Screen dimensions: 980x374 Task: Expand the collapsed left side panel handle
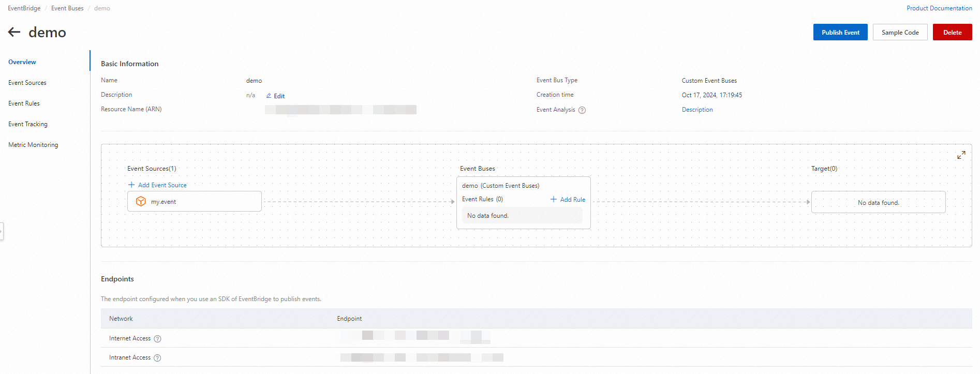point(2,231)
